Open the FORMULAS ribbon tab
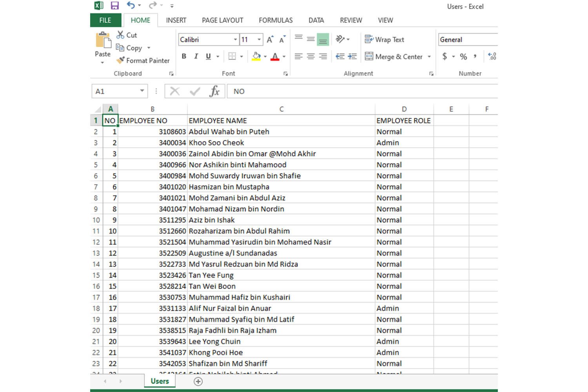 [x=276, y=20]
